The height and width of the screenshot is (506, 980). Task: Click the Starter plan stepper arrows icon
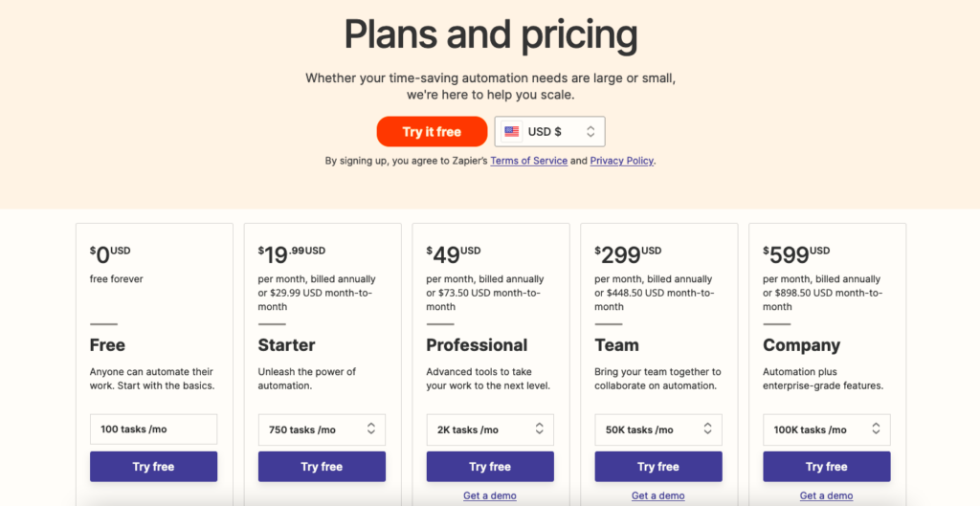(371, 429)
